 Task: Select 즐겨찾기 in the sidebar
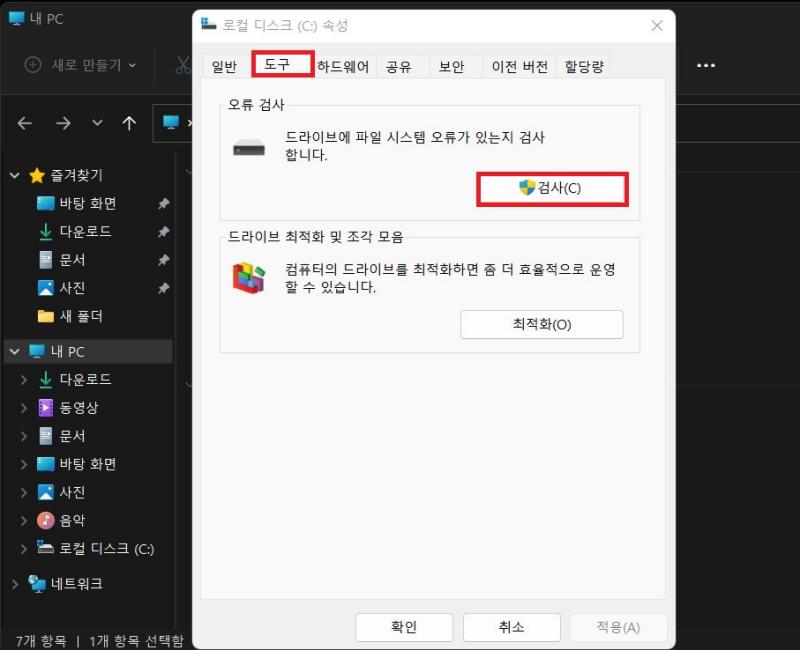tap(77, 176)
